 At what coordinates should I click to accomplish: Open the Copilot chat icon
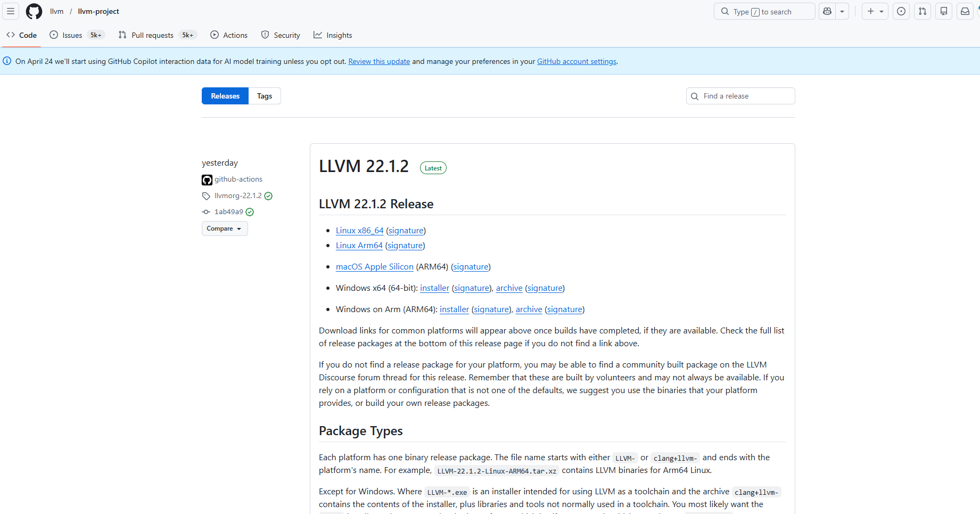827,11
